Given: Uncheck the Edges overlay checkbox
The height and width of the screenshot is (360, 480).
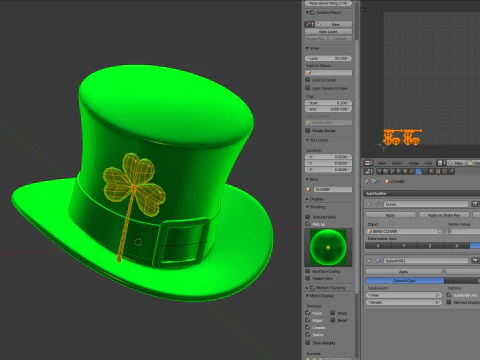Looking at the screenshot, I should 308,320.
